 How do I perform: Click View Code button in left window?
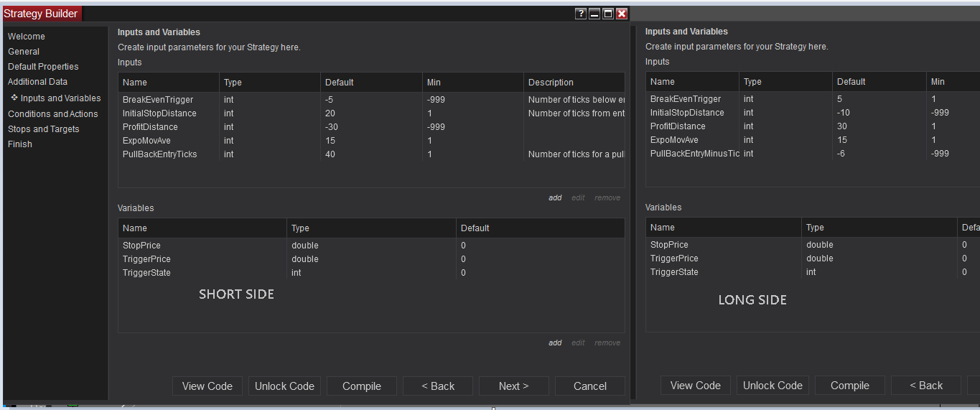coord(207,386)
